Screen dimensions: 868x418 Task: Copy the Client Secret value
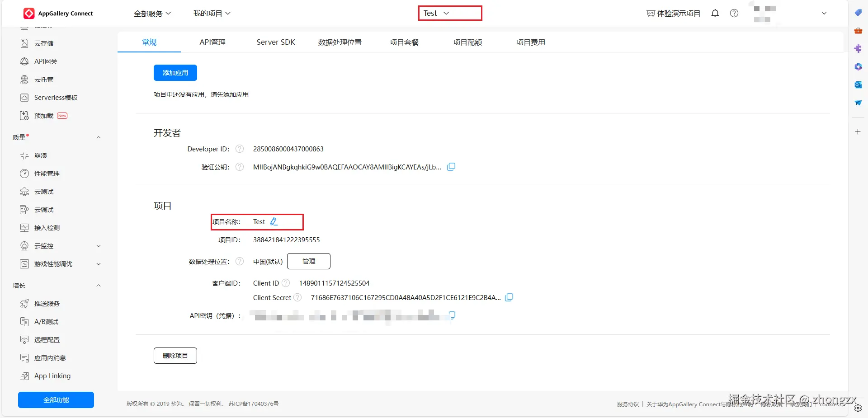pos(509,297)
